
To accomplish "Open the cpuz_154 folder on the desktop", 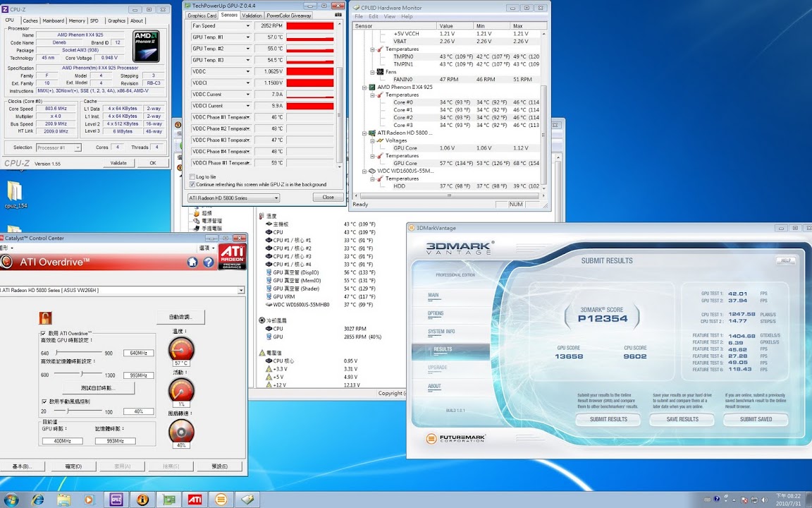I will (16, 195).
